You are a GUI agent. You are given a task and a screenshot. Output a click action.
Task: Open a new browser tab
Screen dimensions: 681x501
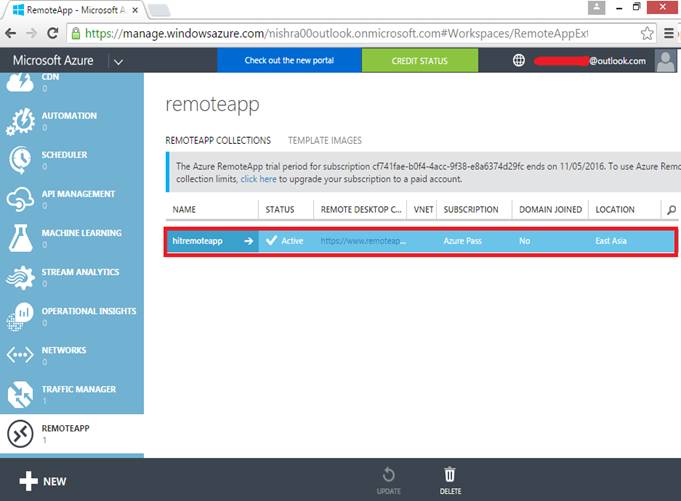tap(159, 10)
